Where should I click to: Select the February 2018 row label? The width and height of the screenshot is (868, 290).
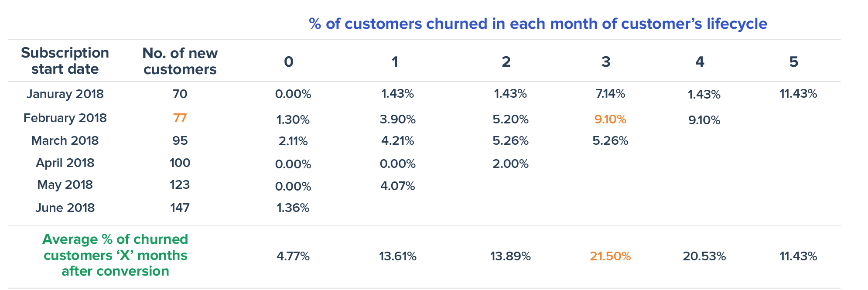click(x=65, y=118)
